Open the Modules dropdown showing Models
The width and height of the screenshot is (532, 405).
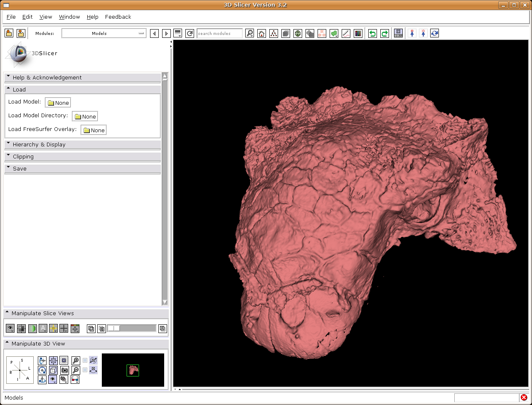point(103,33)
